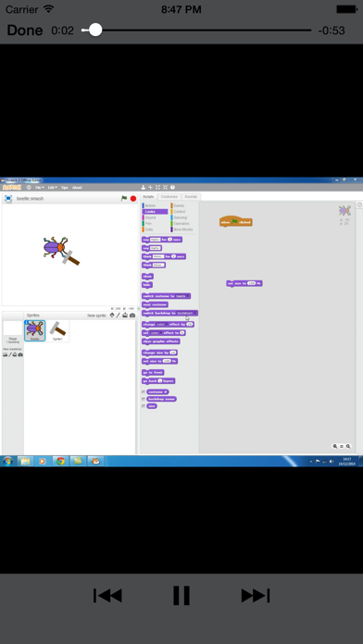Skip to the previous track
The height and width of the screenshot is (644, 363).
[107, 596]
